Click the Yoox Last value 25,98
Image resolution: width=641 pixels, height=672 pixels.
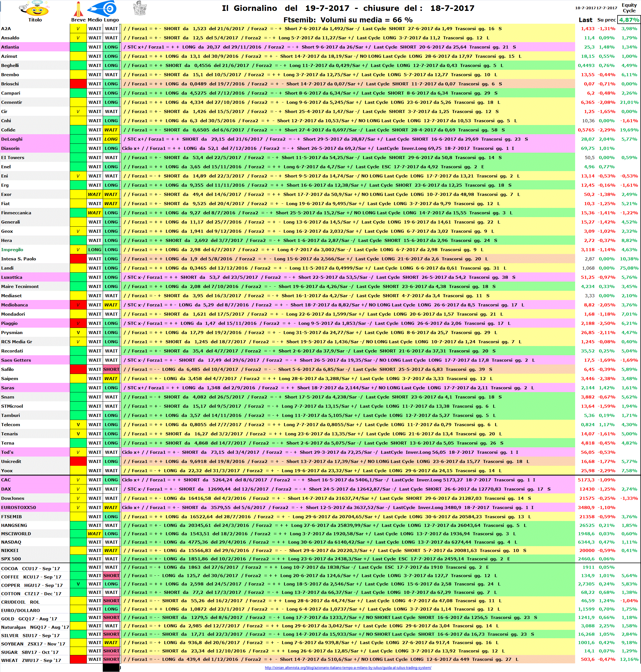pos(588,471)
